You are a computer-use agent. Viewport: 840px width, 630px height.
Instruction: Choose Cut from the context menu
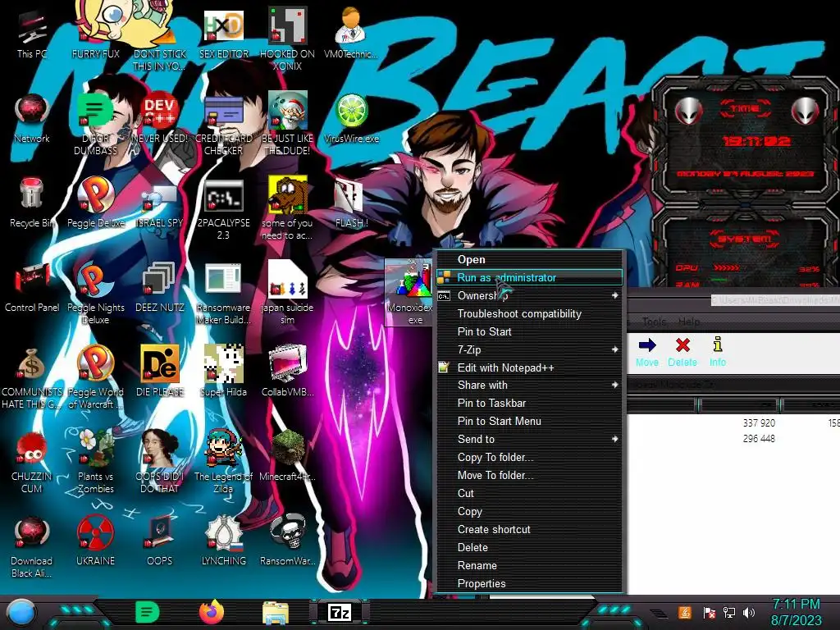click(x=529, y=493)
